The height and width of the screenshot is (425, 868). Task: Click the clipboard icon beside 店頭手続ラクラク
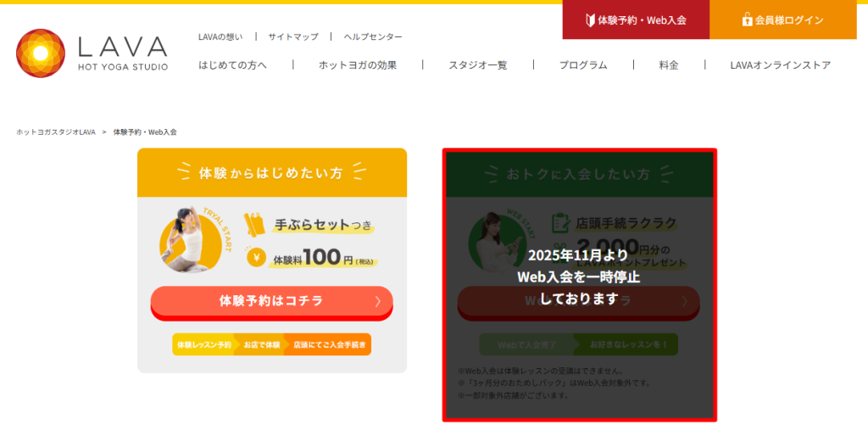(x=561, y=223)
